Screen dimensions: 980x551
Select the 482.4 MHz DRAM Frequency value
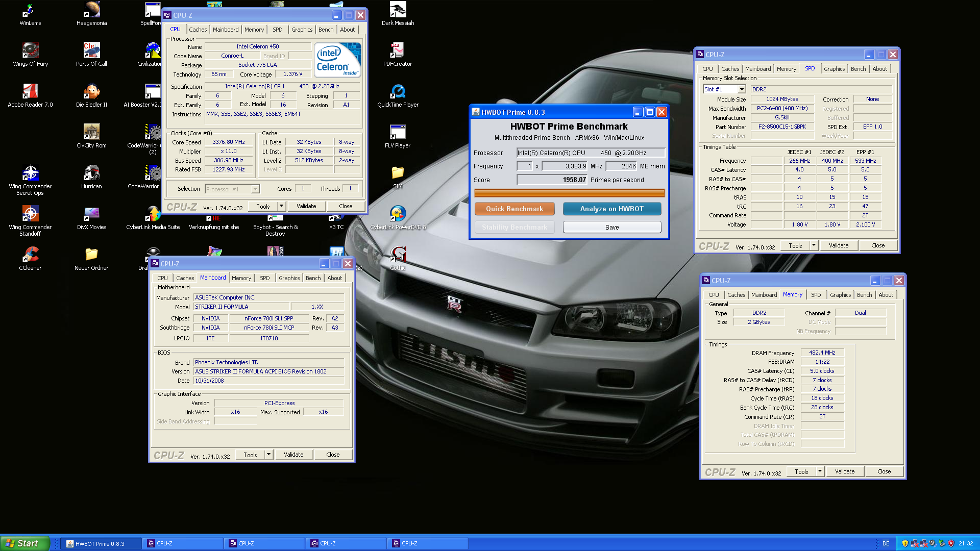(822, 353)
